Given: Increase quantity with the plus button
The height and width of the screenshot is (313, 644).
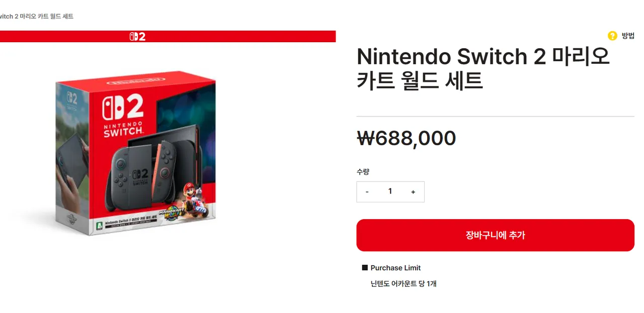Looking at the screenshot, I should (413, 192).
